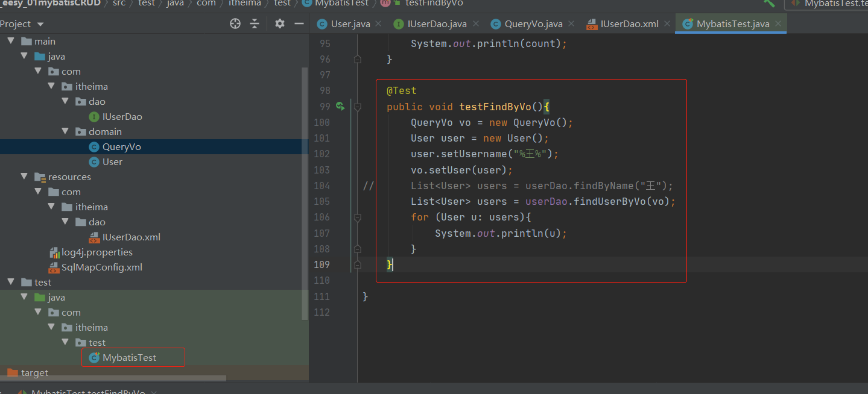
Task: Collapse the dao package above IUserDao interface
Action: point(65,101)
